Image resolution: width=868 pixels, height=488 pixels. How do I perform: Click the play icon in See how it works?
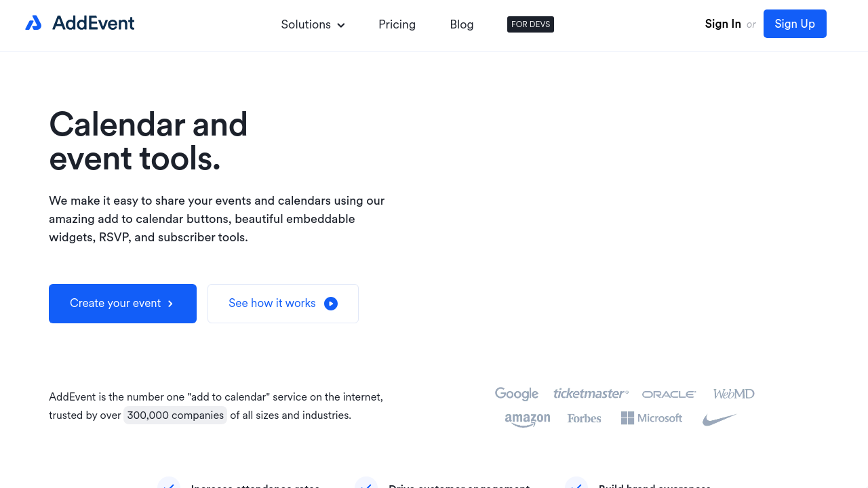click(331, 304)
